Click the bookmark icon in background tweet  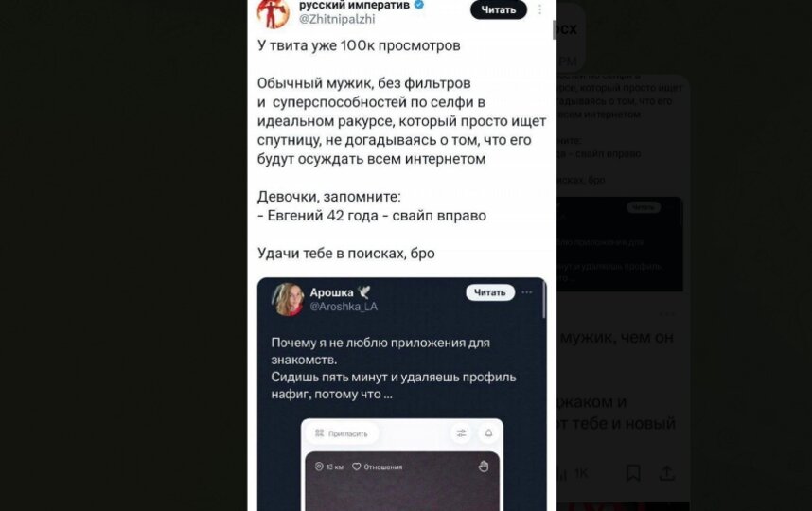(633, 473)
